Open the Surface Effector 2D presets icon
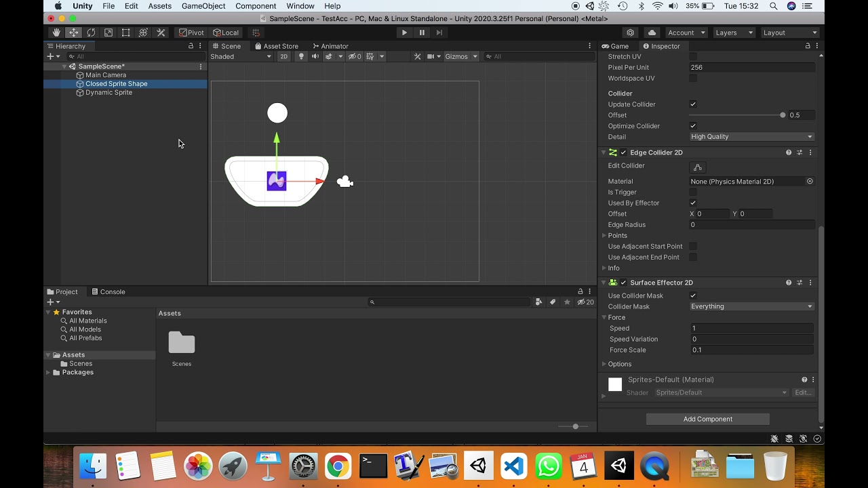This screenshot has width=868, height=488. coord(799,283)
